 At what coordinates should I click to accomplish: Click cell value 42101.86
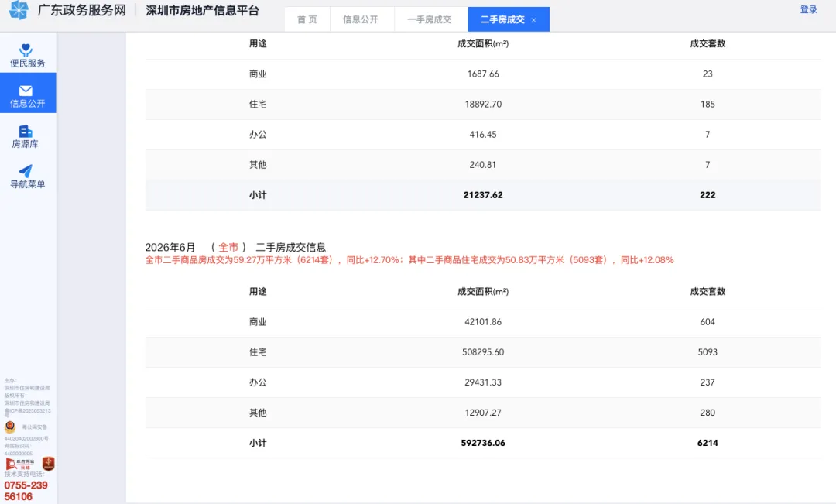(483, 322)
